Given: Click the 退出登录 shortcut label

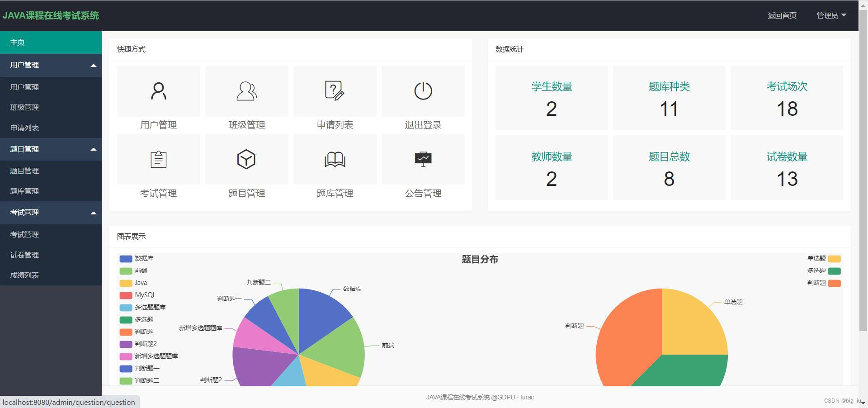Looking at the screenshot, I should (x=423, y=125).
